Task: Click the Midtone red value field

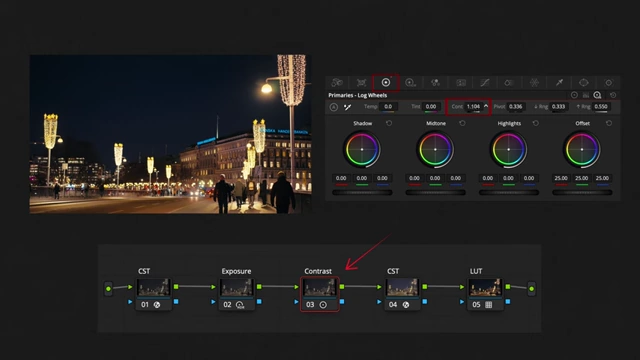Action: coord(414,178)
